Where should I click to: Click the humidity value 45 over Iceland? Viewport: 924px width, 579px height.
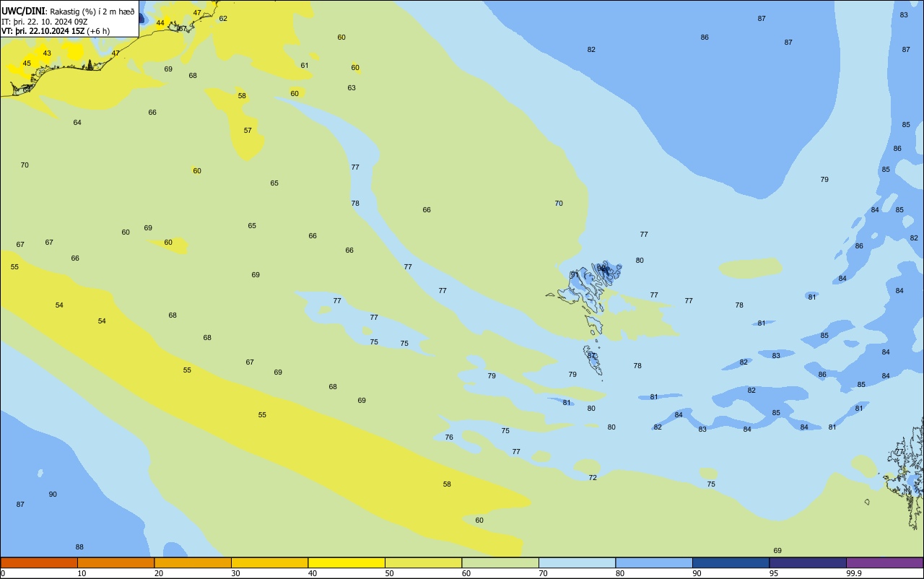pyautogui.click(x=27, y=64)
